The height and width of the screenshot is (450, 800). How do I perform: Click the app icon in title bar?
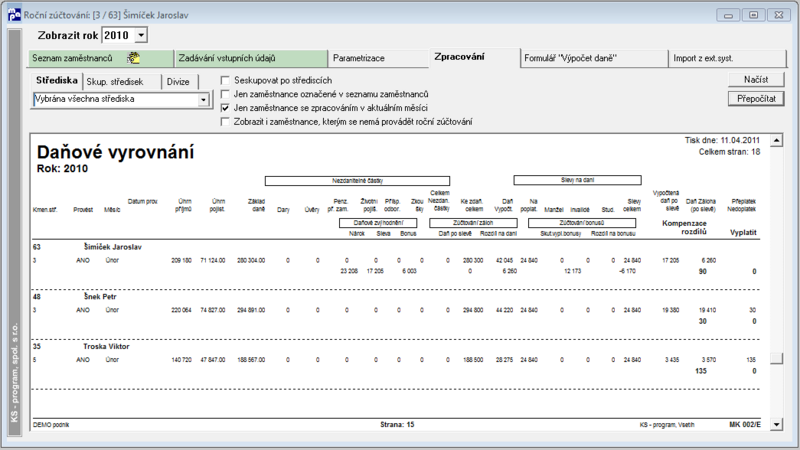pyautogui.click(x=14, y=14)
